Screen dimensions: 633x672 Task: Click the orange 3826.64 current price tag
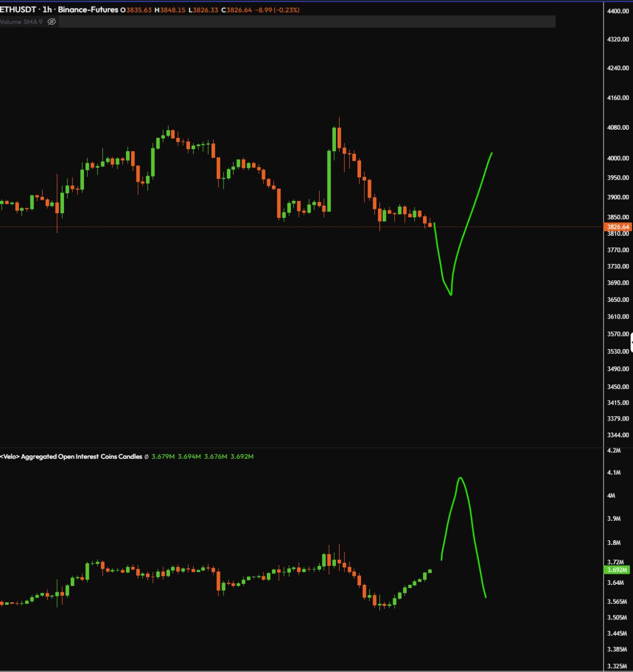tap(617, 227)
